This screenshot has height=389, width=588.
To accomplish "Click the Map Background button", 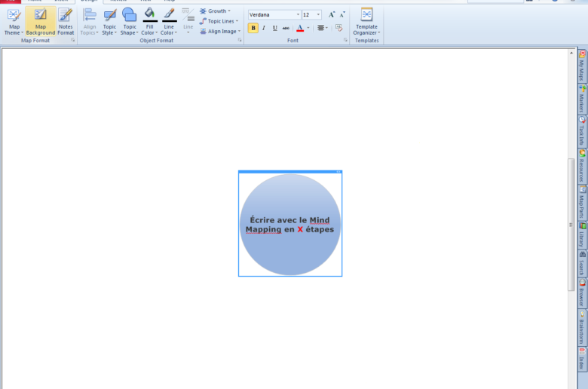I will pos(41,21).
